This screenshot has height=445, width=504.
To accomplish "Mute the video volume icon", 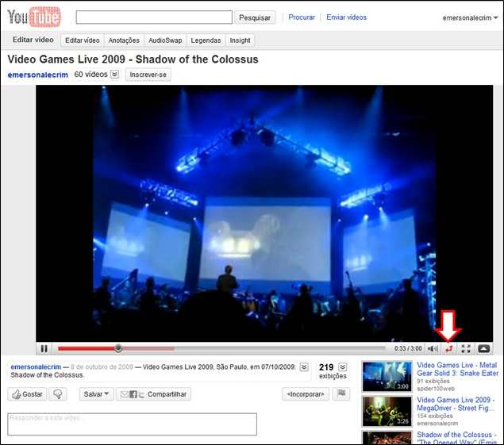I will 433,348.
